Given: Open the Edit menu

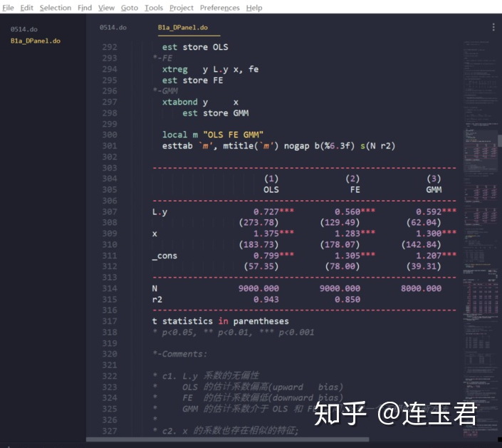Looking at the screenshot, I should click(x=26, y=8).
